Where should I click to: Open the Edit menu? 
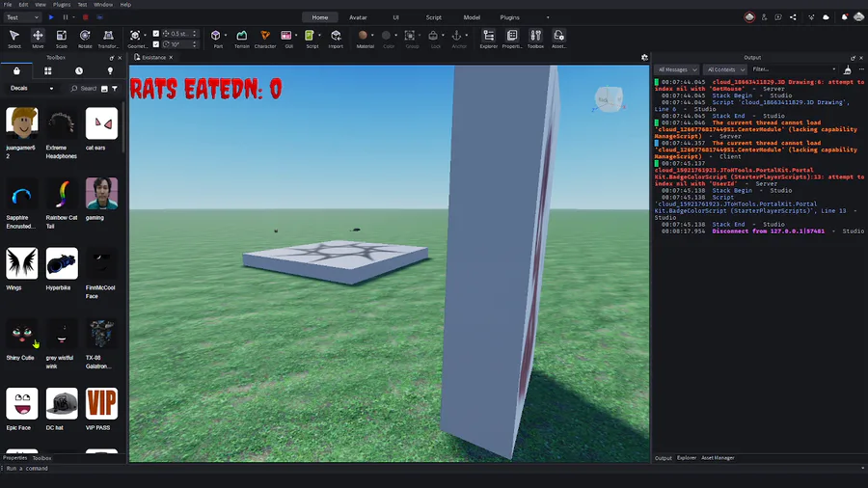[23, 5]
